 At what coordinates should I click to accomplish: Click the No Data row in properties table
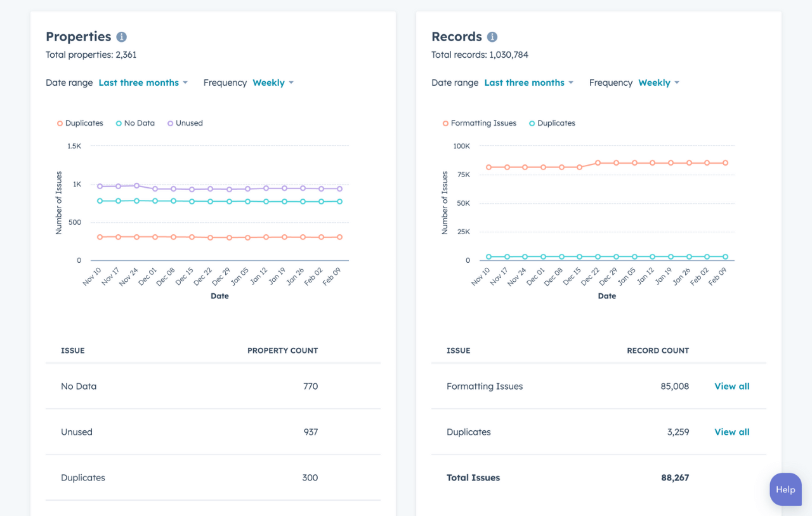tap(213, 386)
